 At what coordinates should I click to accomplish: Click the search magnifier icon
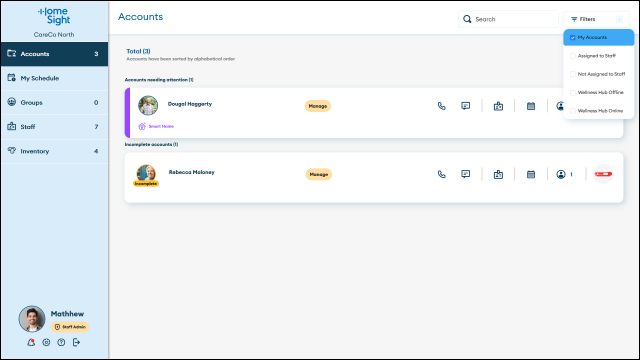[x=467, y=19]
